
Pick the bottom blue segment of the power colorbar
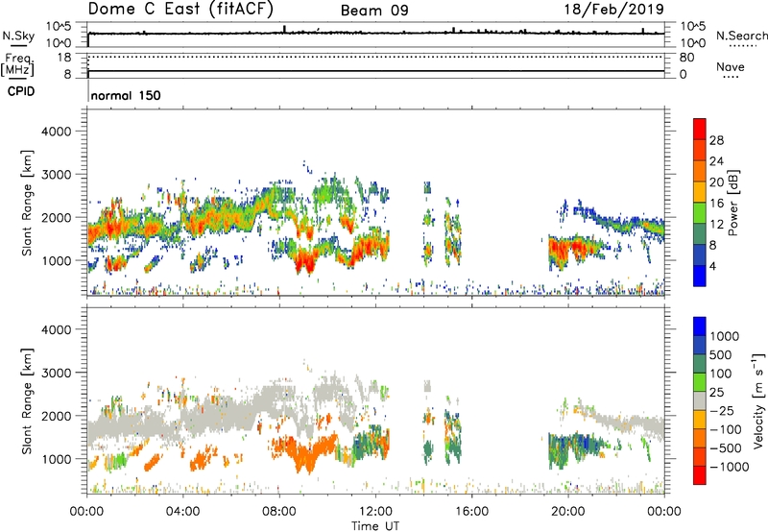click(x=700, y=276)
